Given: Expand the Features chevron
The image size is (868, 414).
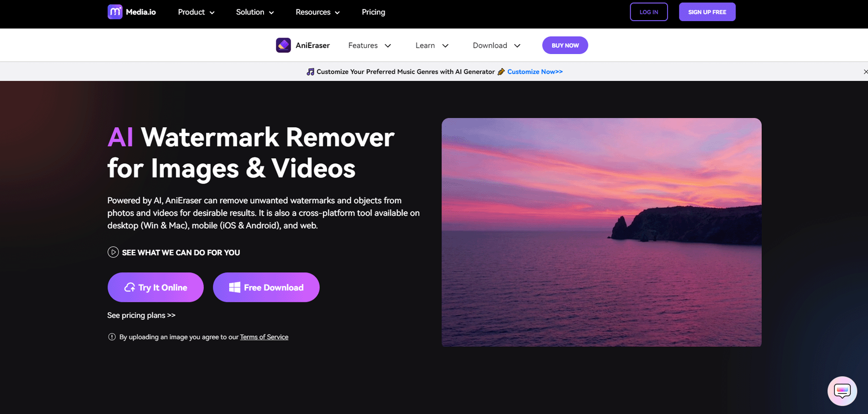Looking at the screenshot, I should pos(388,46).
